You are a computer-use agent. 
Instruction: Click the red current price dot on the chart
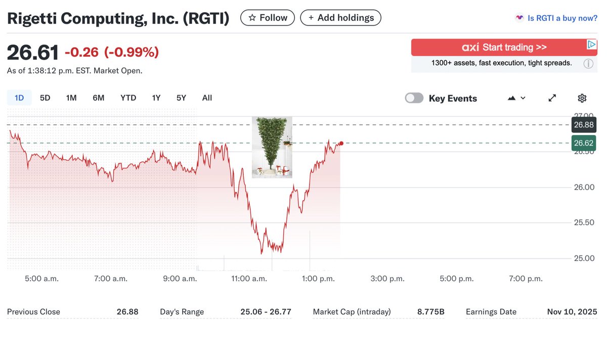coord(341,144)
